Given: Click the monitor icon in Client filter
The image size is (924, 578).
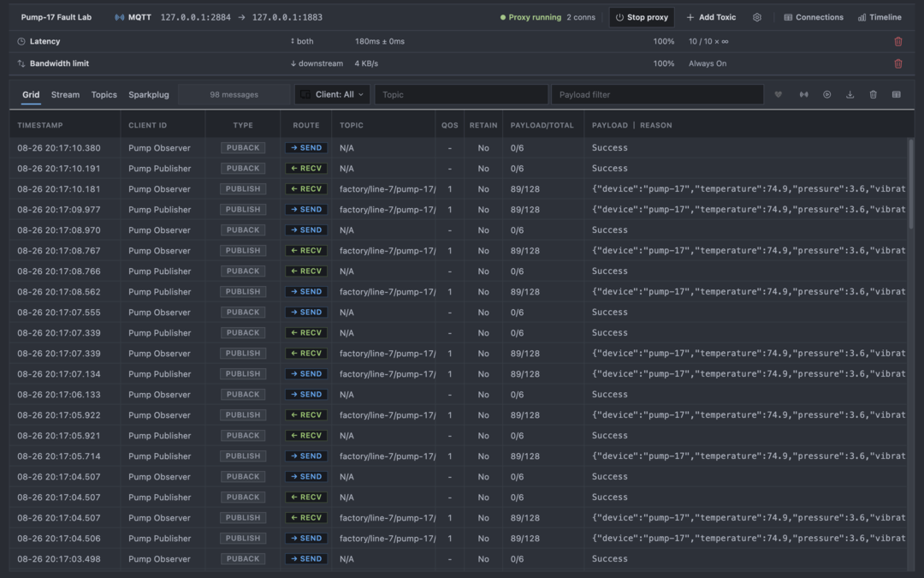Looking at the screenshot, I should (x=305, y=94).
